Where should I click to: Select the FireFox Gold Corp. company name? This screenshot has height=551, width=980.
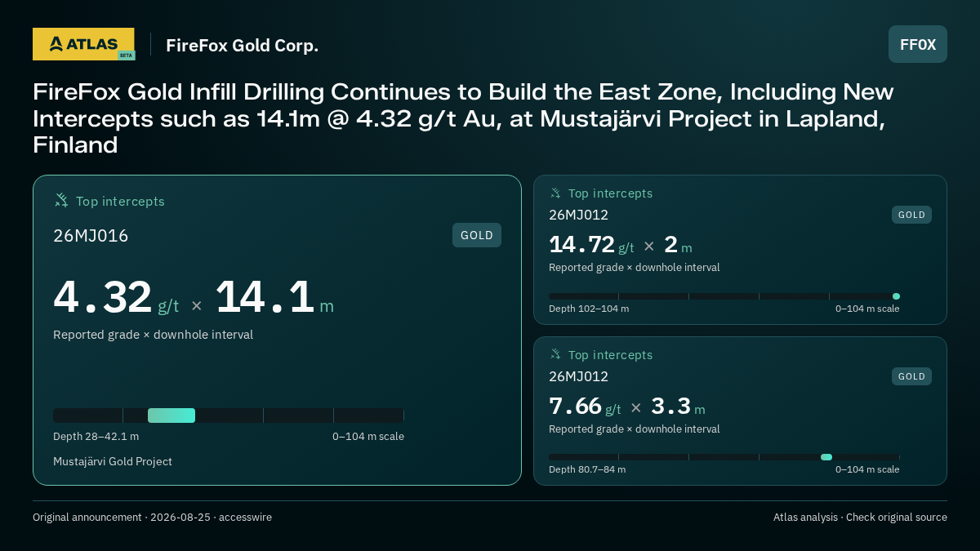[x=243, y=45]
